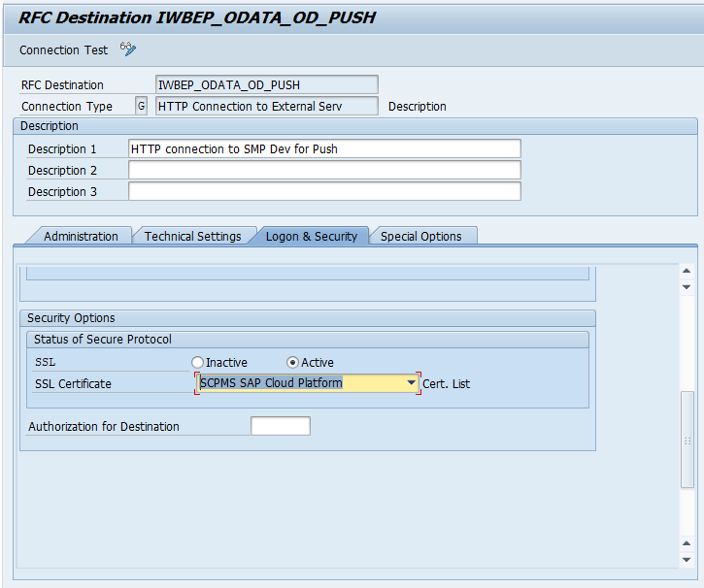Click the Connection Type code box 'G'
The height and width of the screenshot is (588, 704).
click(x=142, y=106)
